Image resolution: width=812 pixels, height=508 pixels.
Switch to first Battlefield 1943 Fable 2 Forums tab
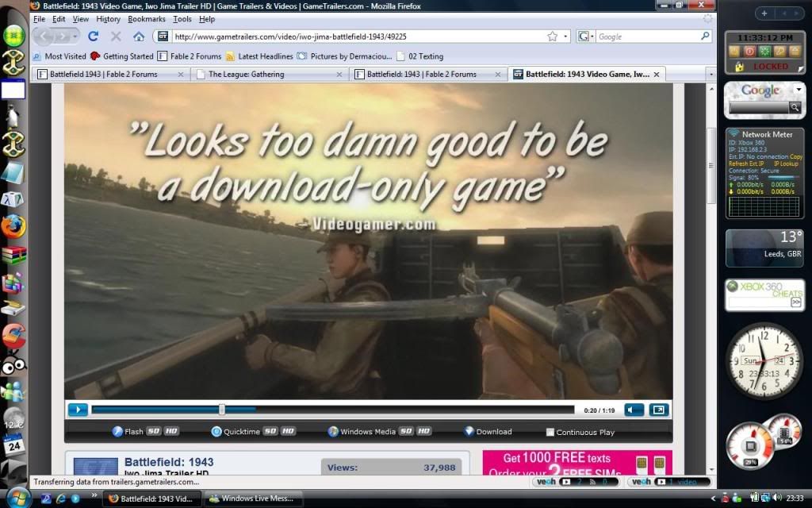110,75
